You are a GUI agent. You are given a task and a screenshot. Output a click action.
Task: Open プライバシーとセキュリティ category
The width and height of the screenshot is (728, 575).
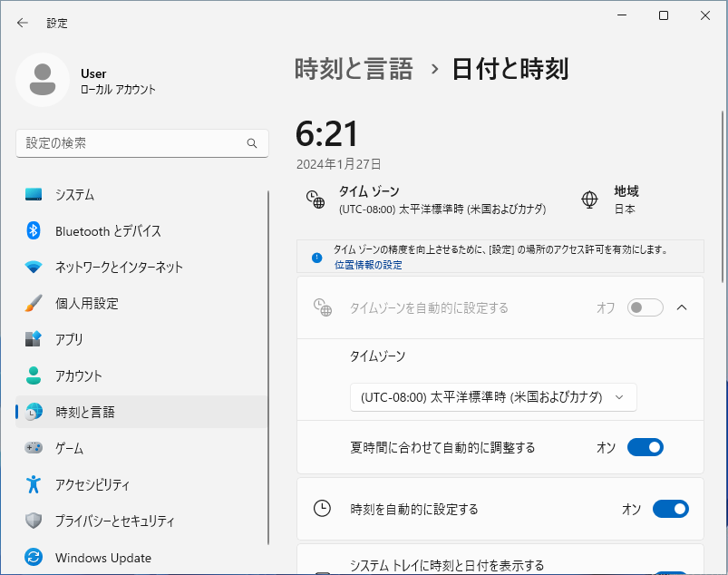click(x=141, y=521)
